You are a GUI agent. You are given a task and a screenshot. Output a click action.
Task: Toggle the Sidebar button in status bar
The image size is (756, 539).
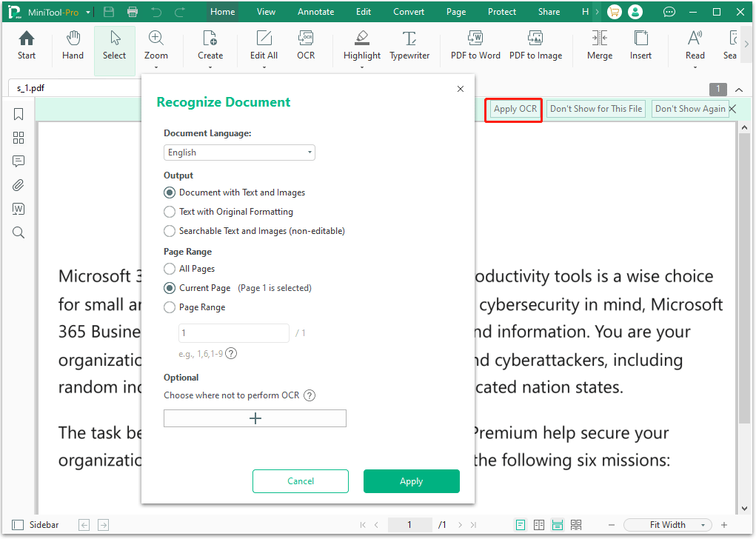coord(36,525)
